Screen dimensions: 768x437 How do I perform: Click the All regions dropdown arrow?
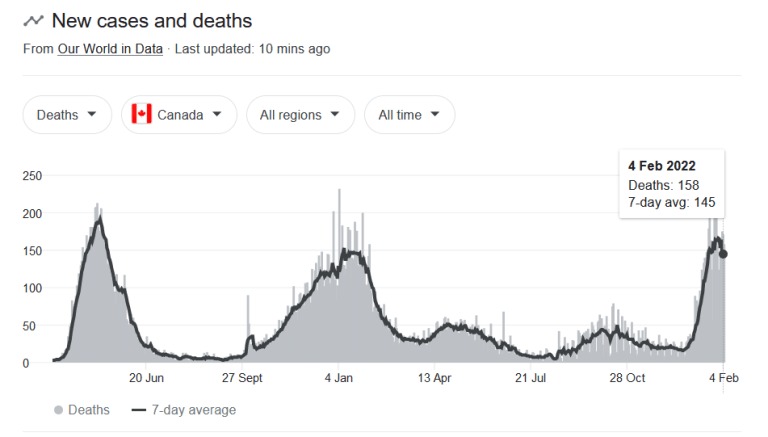tap(335, 114)
